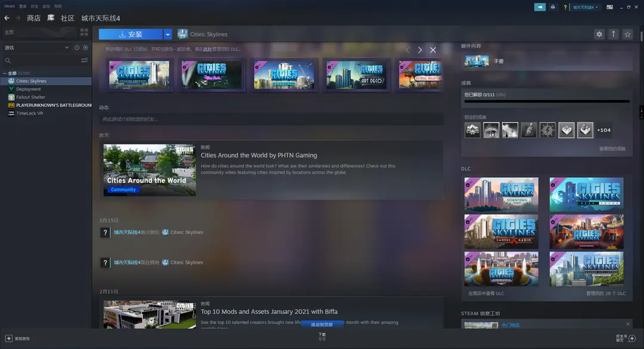Image resolution: width=644 pixels, height=349 pixels.
Task: Open 查看我的成就 link
Action: pyautogui.click(x=612, y=149)
